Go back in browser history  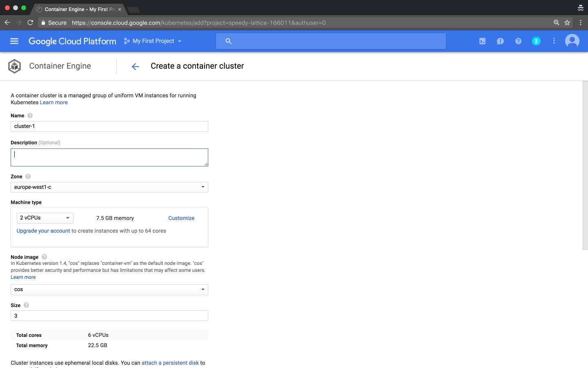click(x=7, y=22)
